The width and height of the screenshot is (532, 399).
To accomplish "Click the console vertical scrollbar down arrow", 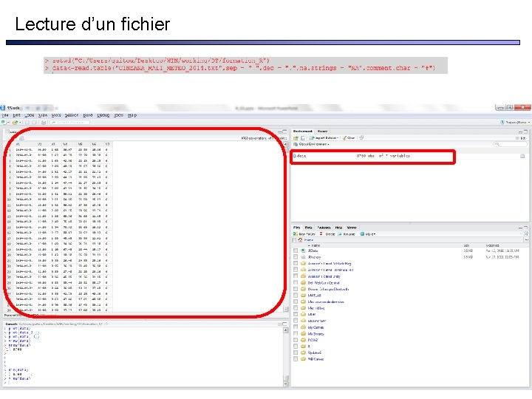I will pyautogui.click(x=286, y=383).
